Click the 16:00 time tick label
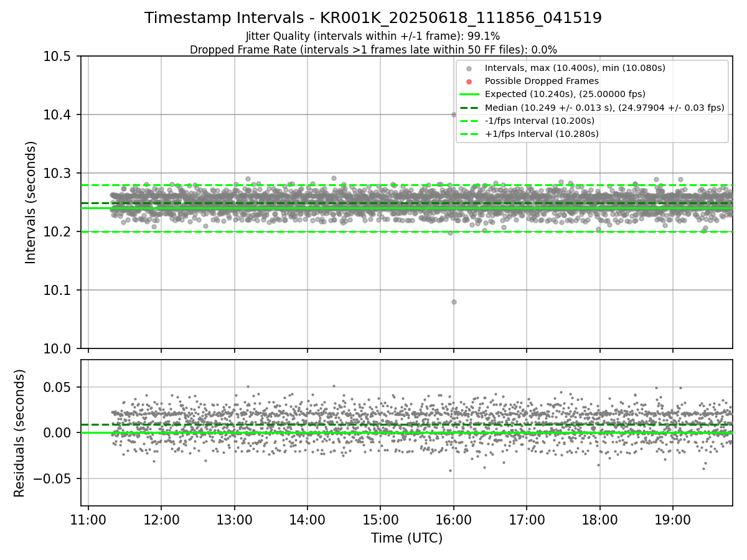Viewport: 747px width, 560px height. click(454, 519)
